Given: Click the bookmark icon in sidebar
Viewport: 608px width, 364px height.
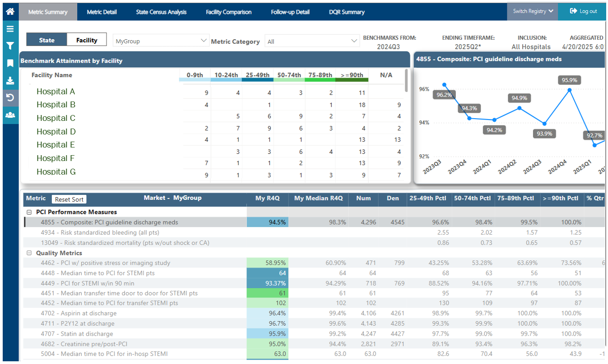Looking at the screenshot, I should pos(10,63).
